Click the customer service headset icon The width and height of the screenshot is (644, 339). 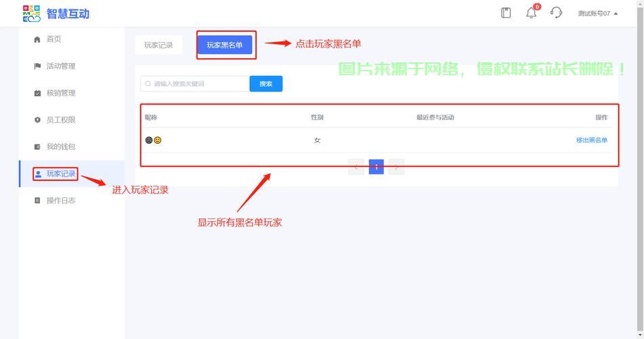(556, 13)
